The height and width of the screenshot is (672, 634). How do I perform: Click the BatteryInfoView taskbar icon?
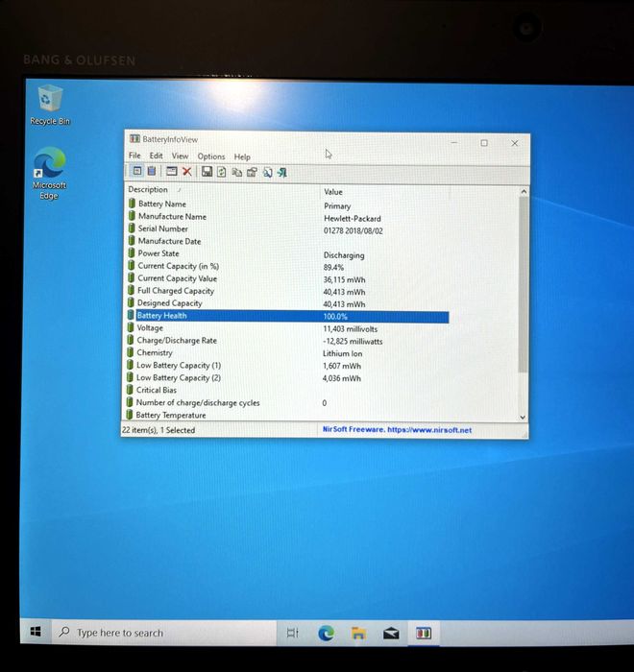[x=424, y=633]
